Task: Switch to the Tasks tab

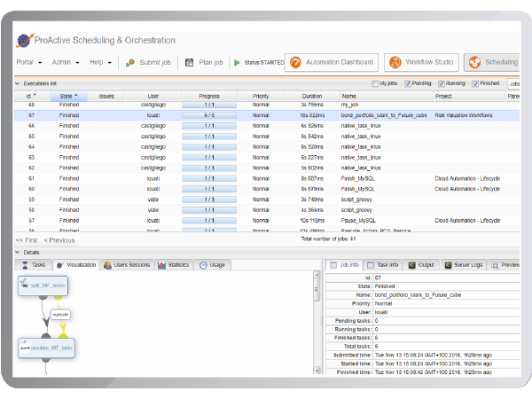Action: (x=34, y=265)
